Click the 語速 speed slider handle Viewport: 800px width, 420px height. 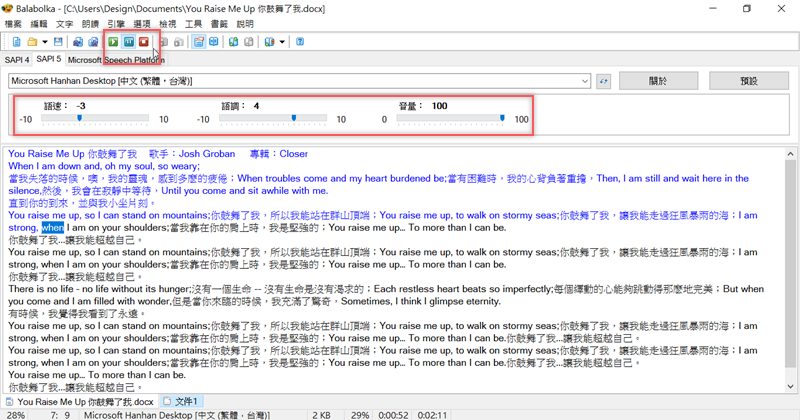[79, 118]
